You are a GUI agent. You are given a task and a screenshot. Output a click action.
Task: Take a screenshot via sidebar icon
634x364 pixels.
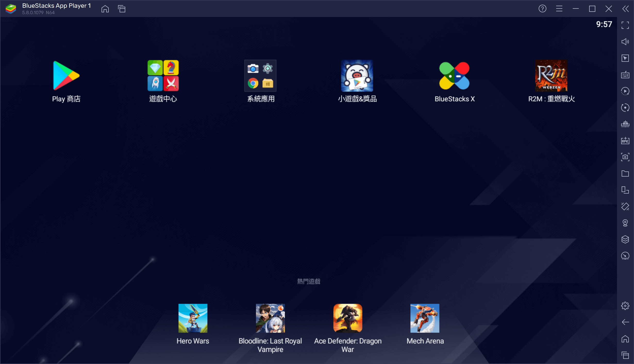[625, 157]
